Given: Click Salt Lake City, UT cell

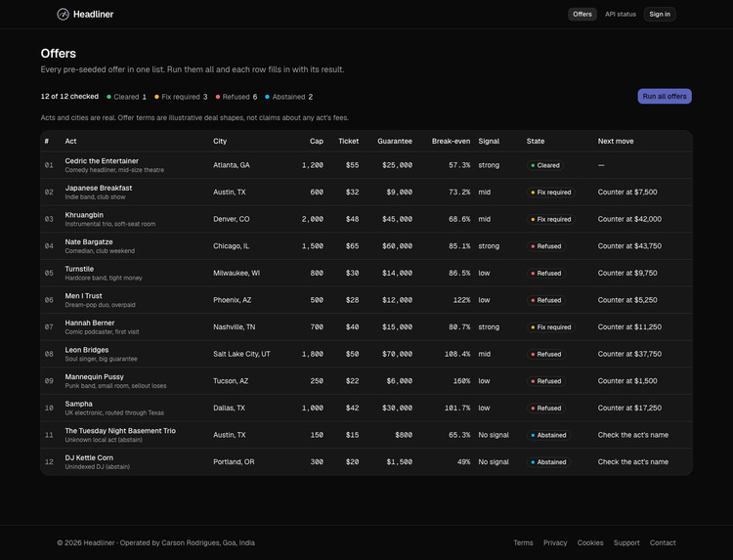Looking at the screenshot, I should [241, 355].
